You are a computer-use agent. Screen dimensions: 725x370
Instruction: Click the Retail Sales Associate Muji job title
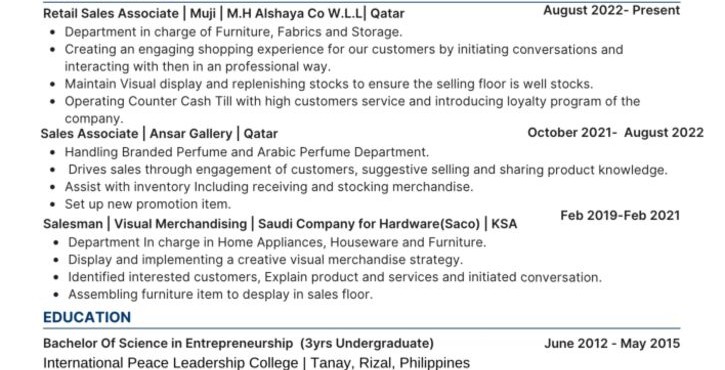[x=224, y=13]
